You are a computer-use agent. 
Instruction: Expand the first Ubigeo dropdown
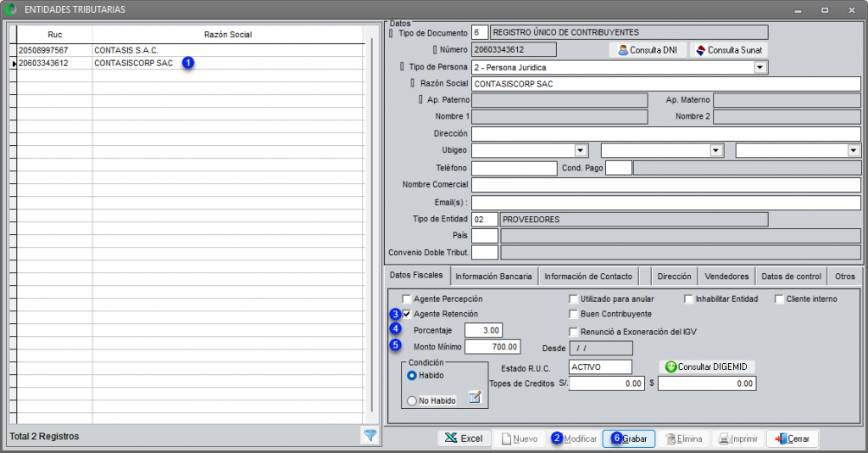(x=580, y=150)
